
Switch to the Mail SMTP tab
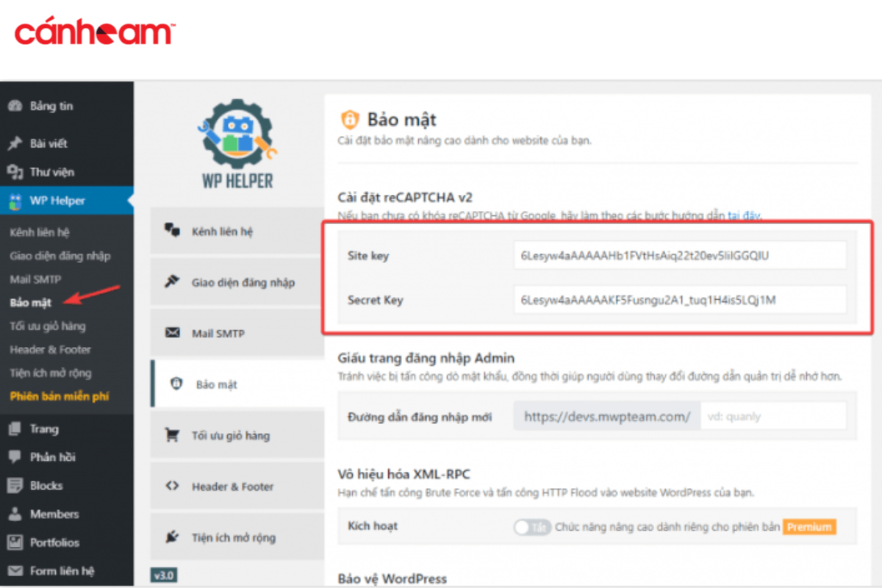(x=237, y=334)
